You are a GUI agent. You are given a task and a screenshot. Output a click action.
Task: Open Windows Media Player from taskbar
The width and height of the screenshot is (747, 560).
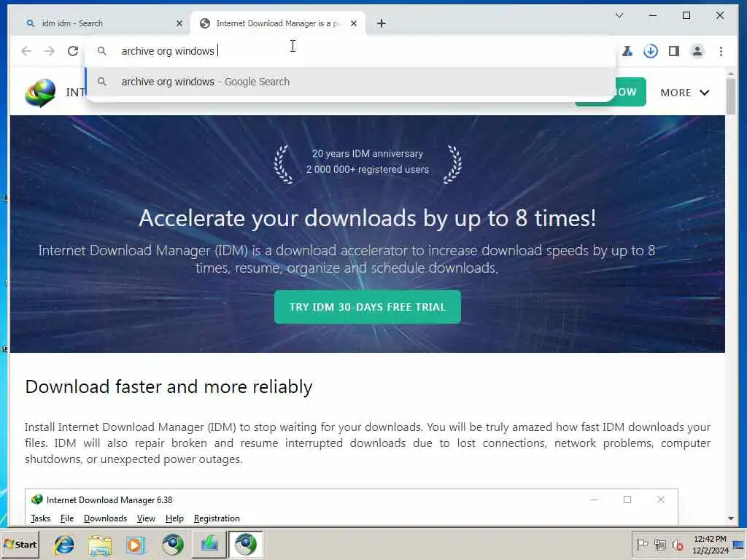(x=135, y=544)
